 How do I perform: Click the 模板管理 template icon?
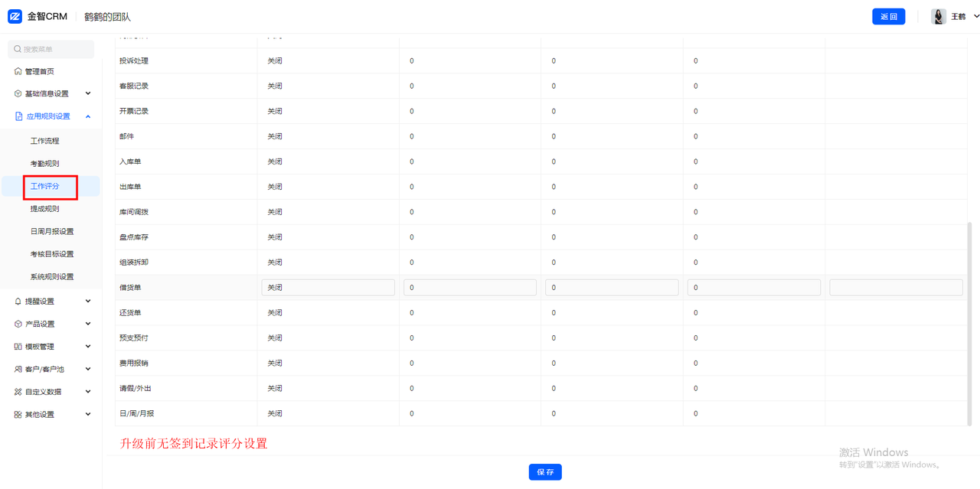(18, 347)
